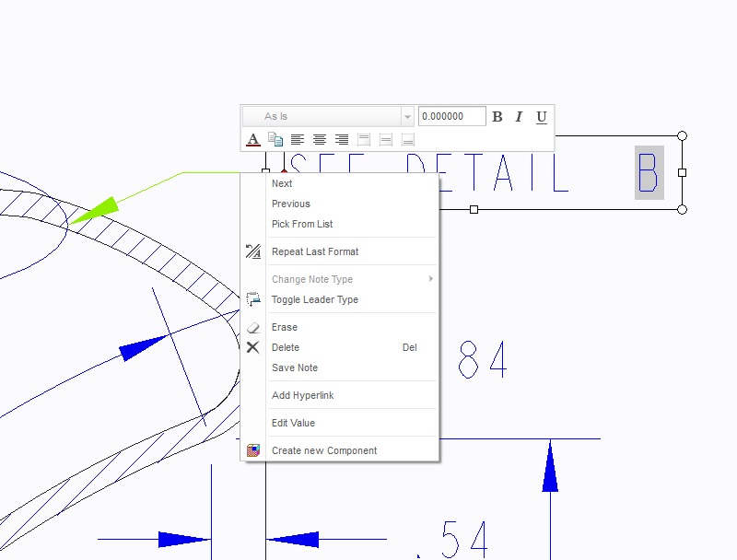Set vertical alignment to top
The height and width of the screenshot is (560, 737).
tap(364, 139)
